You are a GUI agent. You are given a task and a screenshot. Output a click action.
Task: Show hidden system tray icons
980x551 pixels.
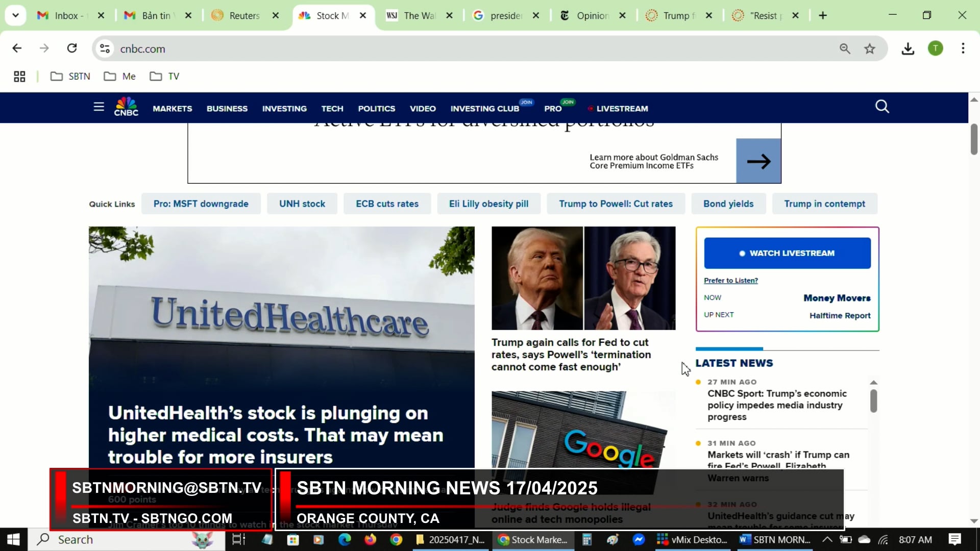click(x=827, y=540)
